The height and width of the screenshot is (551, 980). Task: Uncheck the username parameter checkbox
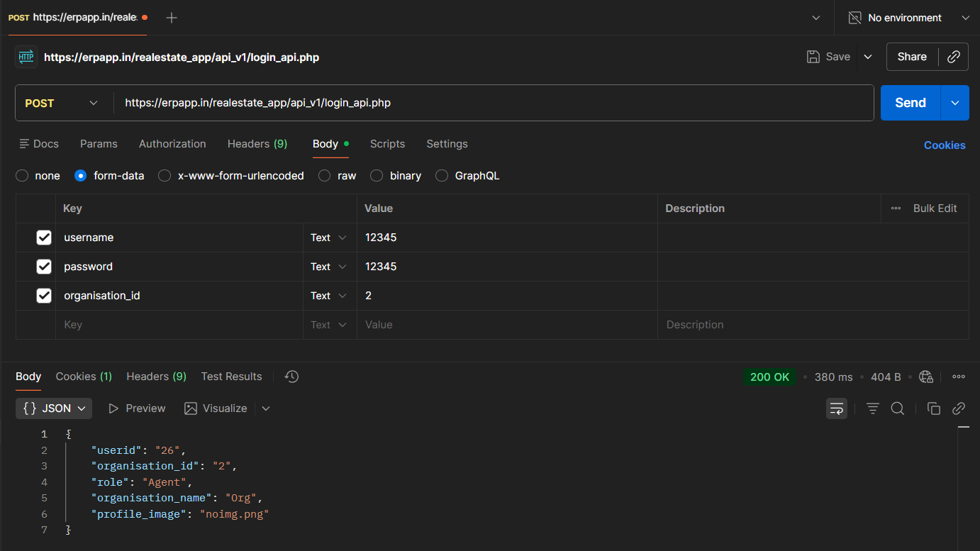(44, 238)
